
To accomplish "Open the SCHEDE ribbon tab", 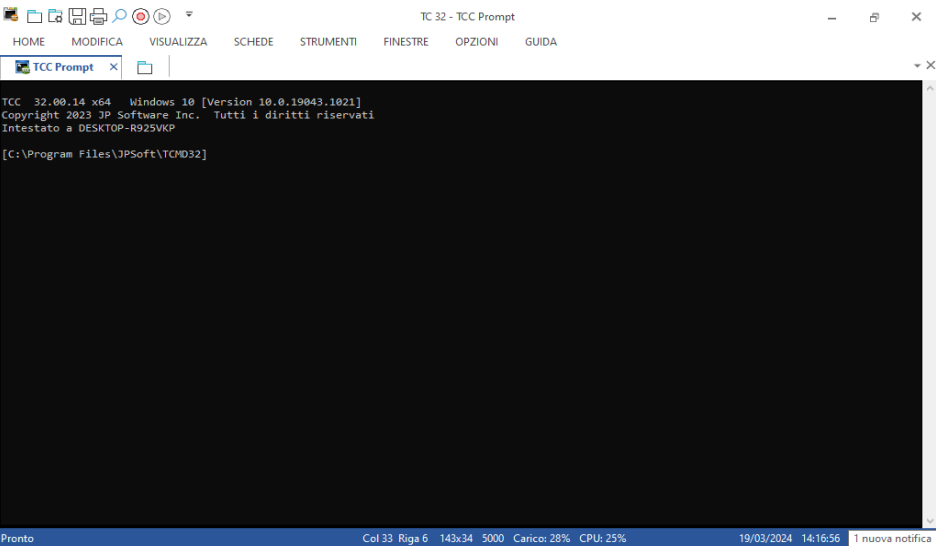I will point(253,42).
